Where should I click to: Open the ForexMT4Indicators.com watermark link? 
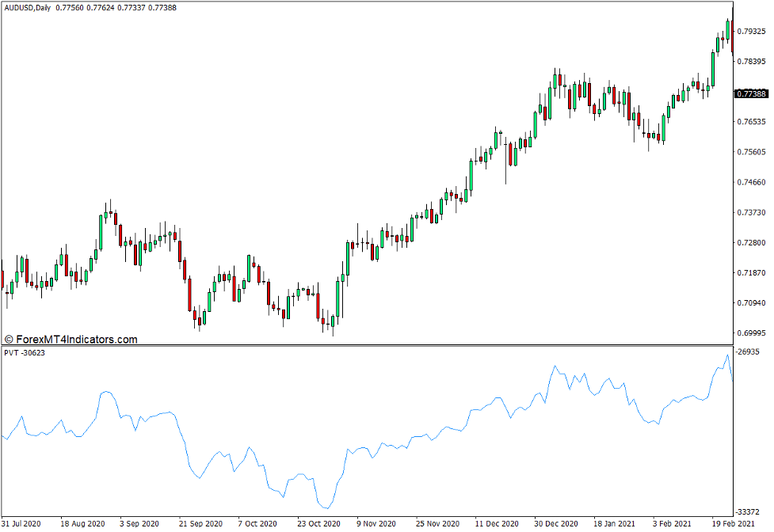tap(71, 340)
